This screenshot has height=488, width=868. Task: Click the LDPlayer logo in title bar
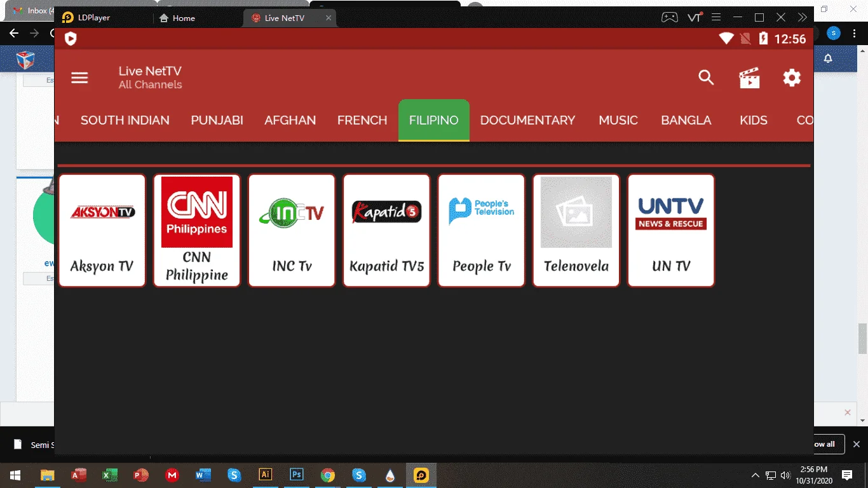pos(68,18)
